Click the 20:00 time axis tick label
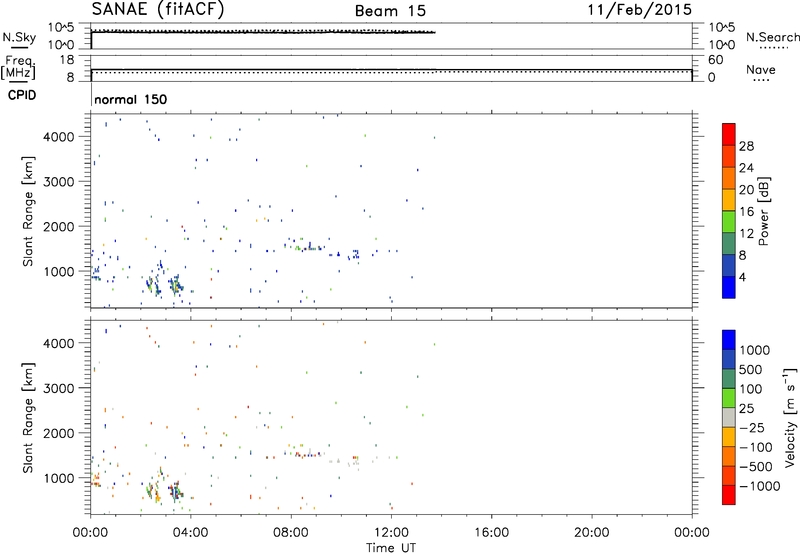Image resolution: width=800 pixels, height=554 pixels. click(x=591, y=533)
